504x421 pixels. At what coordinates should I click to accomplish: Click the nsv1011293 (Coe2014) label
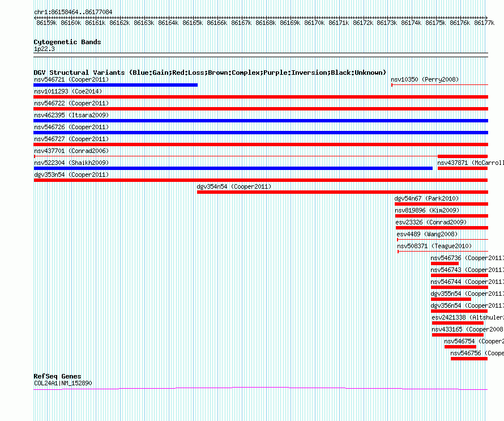pos(68,91)
